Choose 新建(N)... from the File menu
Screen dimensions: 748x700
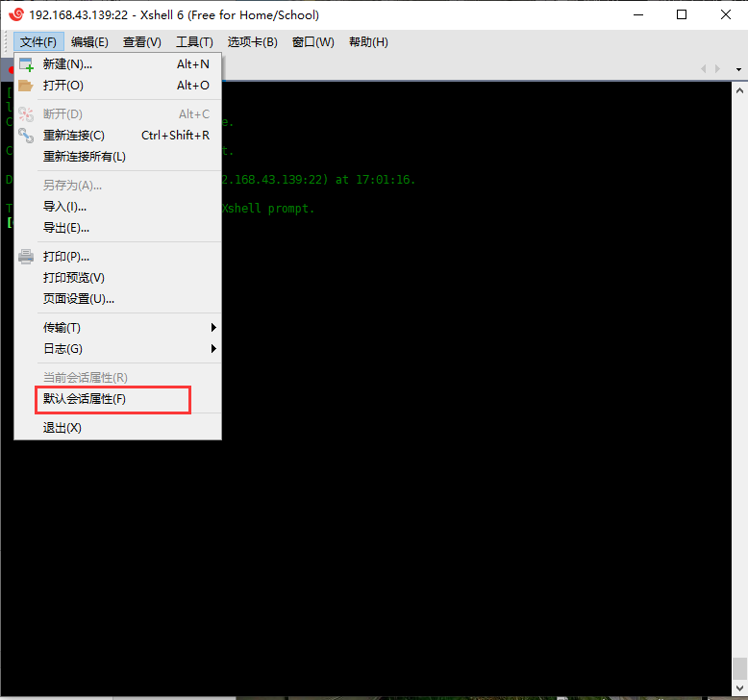click(x=118, y=64)
